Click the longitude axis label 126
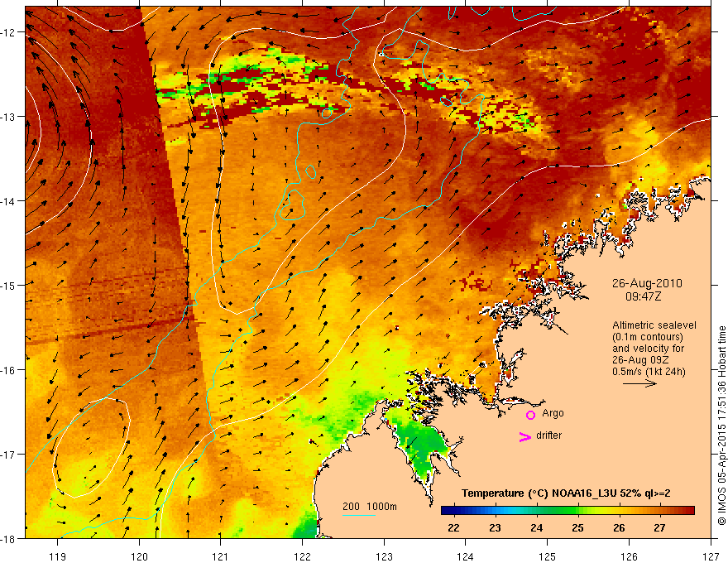The height and width of the screenshot is (563, 728). 629,556
